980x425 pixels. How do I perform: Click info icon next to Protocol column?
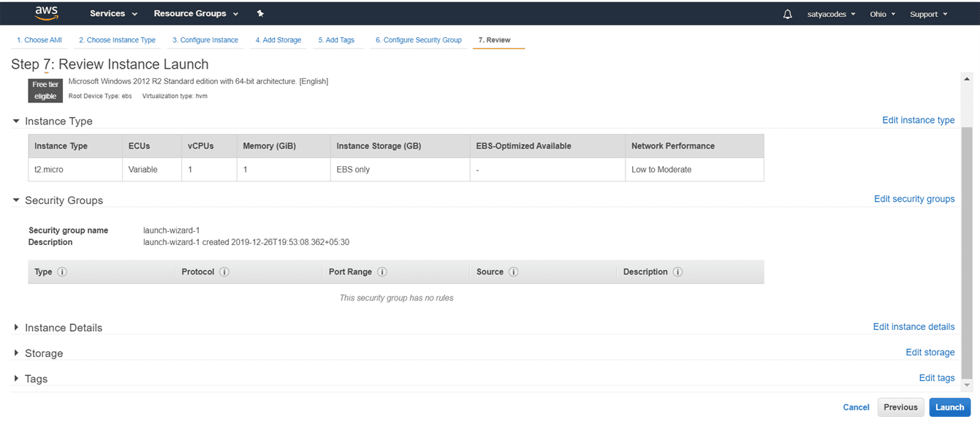point(224,272)
